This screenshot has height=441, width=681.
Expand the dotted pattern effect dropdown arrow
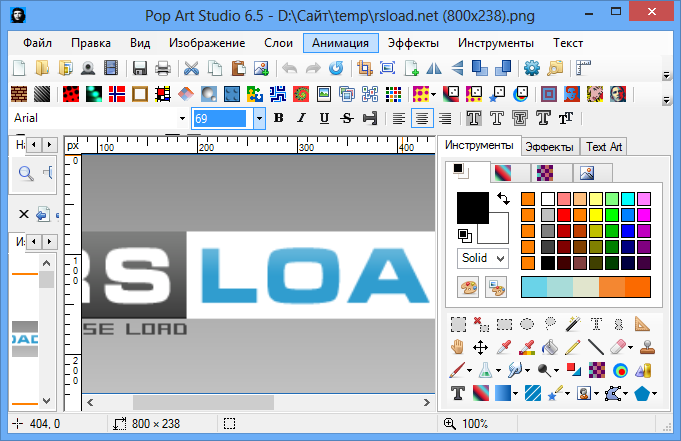[x=433, y=94]
